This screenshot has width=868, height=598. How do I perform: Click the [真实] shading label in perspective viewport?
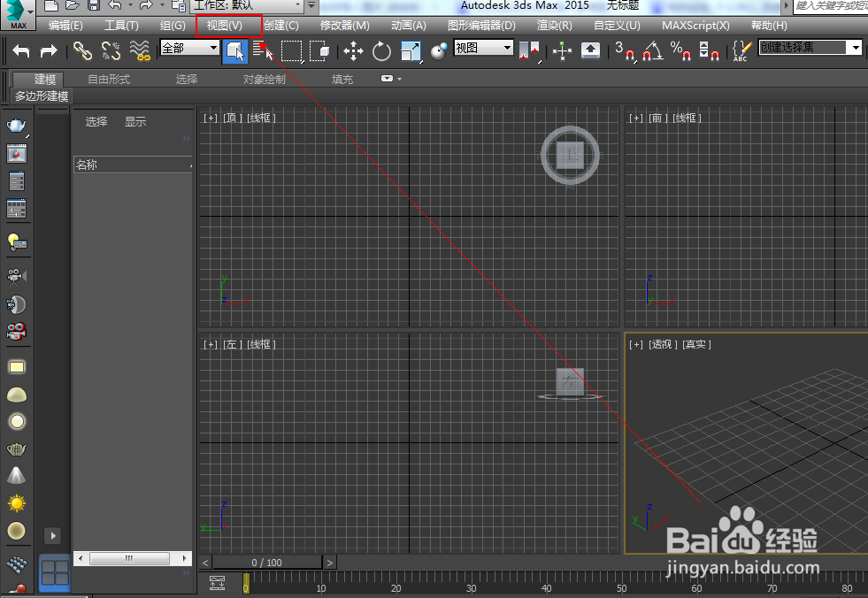coord(696,344)
